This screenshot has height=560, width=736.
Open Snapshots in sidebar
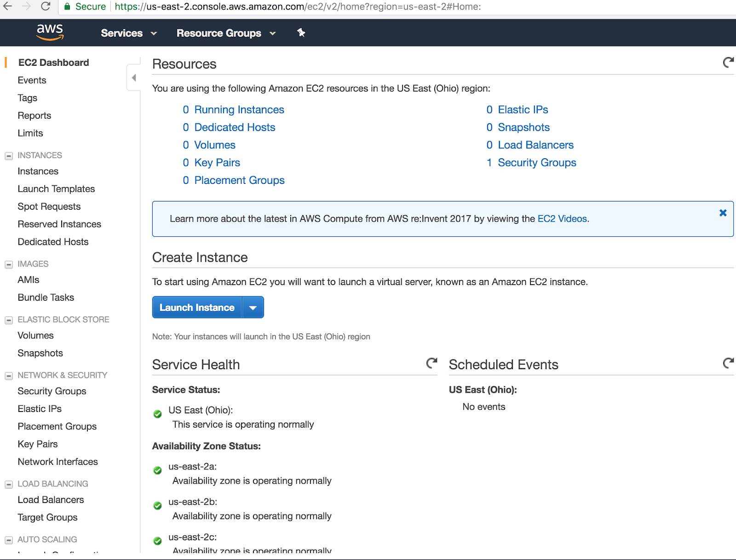pos(40,353)
